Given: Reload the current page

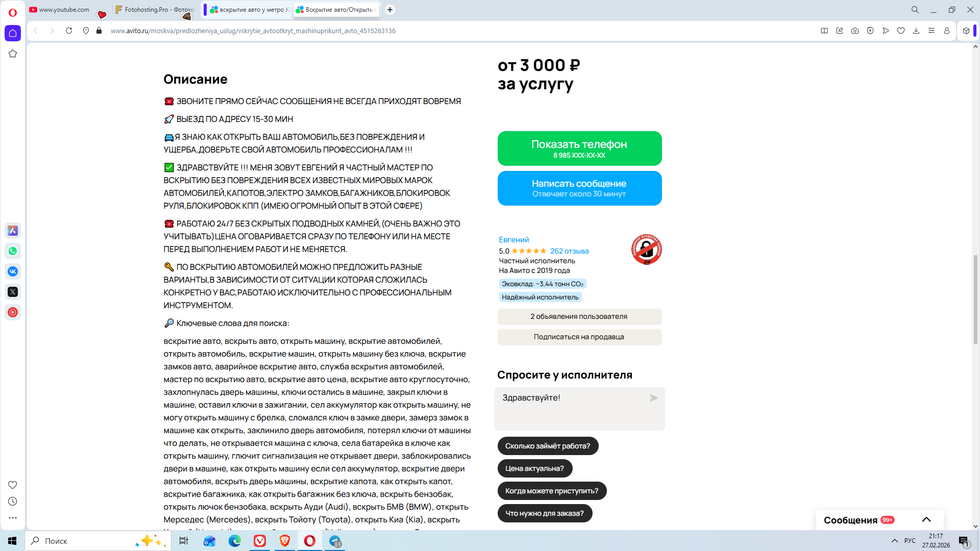Looking at the screenshot, I should (x=69, y=31).
